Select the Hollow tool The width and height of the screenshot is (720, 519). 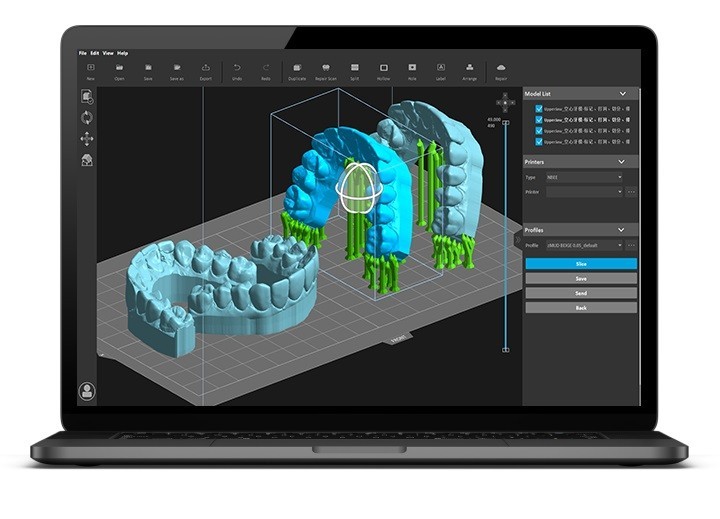[383, 67]
